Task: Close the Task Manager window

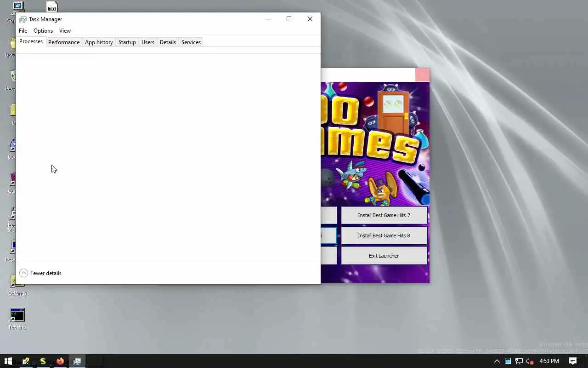Action: pyautogui.click(x=310, y=19)
